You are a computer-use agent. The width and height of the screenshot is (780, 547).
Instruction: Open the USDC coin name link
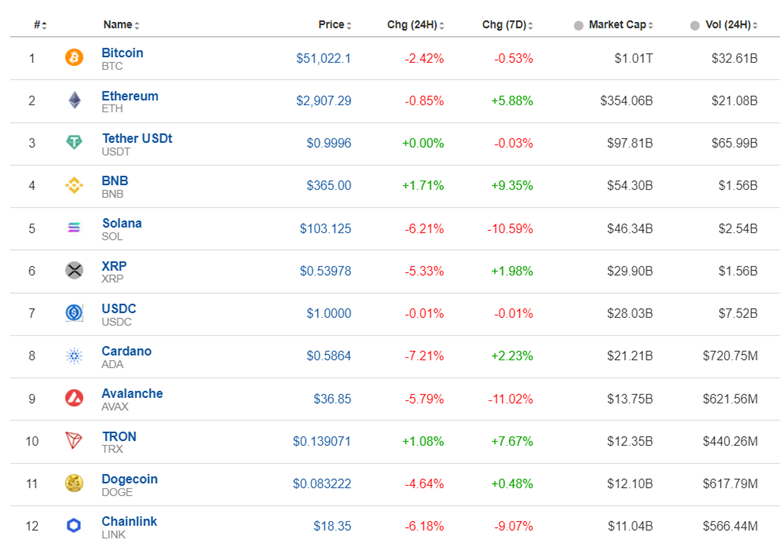[119, 308]
